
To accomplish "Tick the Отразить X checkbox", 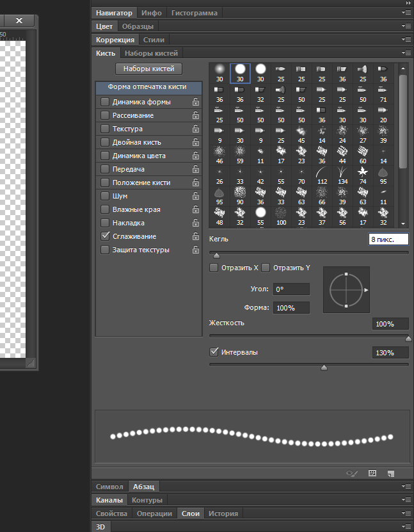I will click(x=214, y=268).
